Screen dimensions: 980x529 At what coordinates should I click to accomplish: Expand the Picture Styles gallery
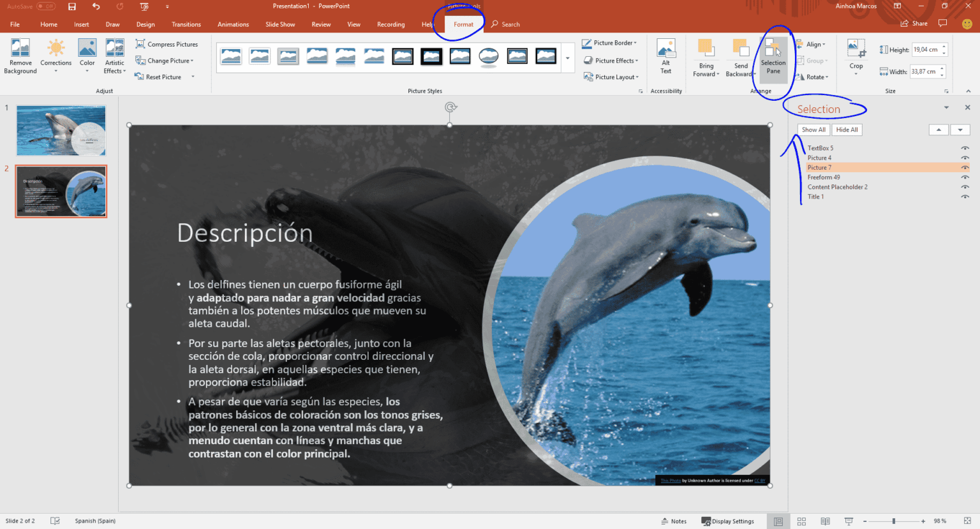pos(567,58)
